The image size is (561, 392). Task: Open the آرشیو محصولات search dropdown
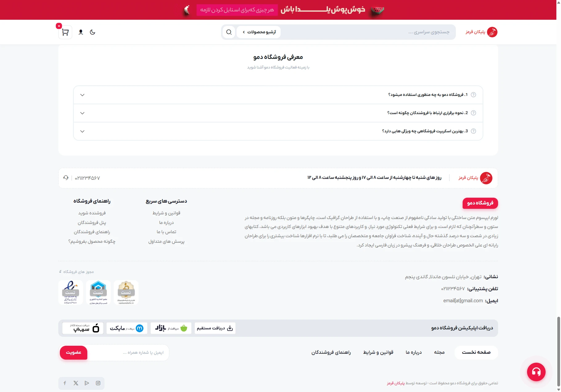[259, 32]
